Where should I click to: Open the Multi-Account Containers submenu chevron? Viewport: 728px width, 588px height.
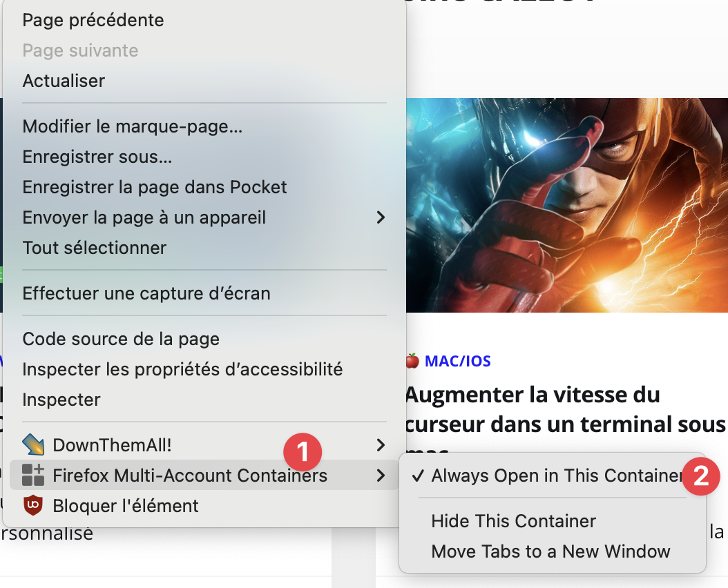click(380, 476)
